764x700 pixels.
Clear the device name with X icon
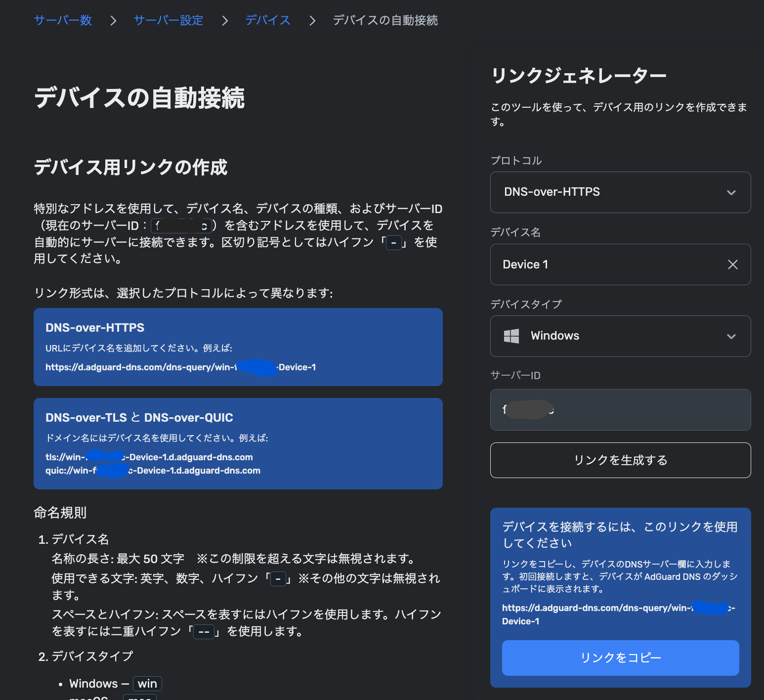[x=732, y=264]
